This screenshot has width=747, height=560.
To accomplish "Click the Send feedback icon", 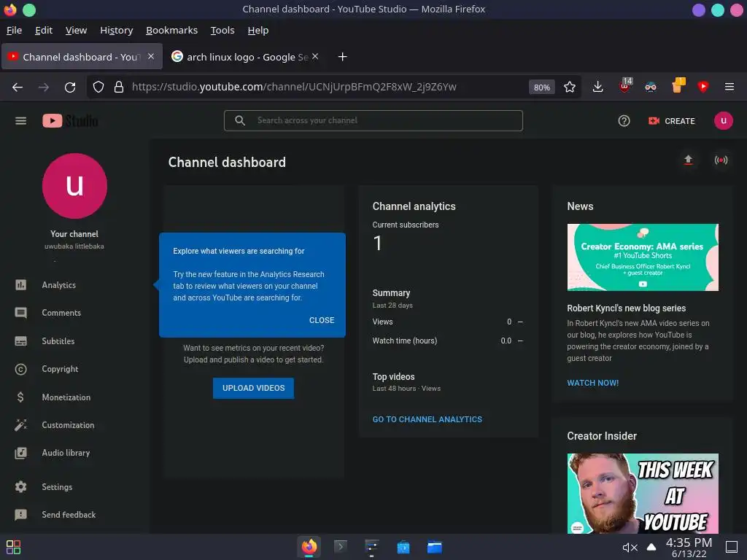I will tap(20, 515).
